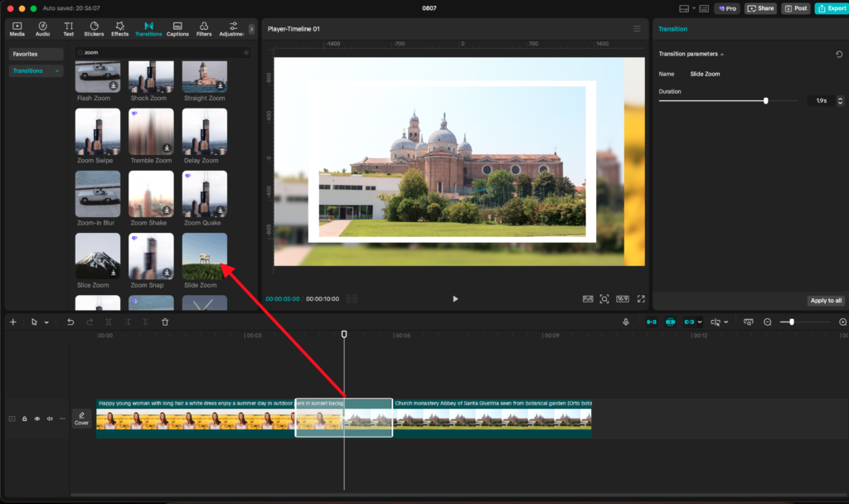Open the preview zoom focus tool
The image size is (849, 504).
[x=604, y=298]
